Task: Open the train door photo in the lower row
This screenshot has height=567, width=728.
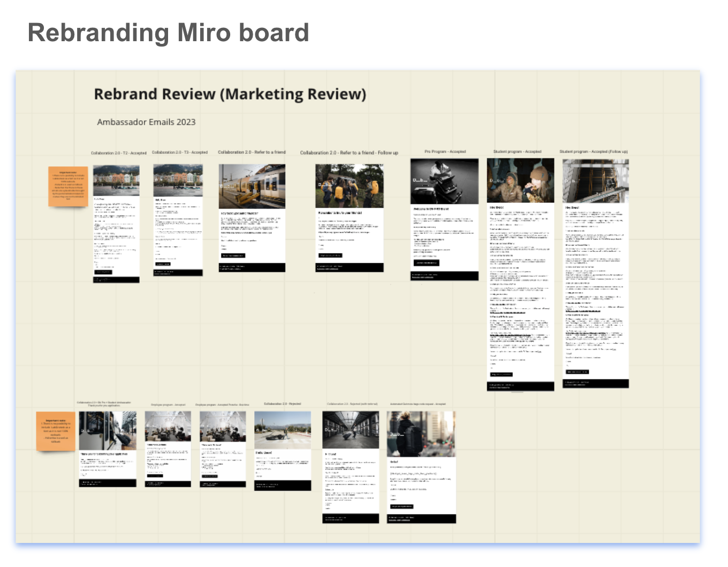Action: [x=108, y=431]
